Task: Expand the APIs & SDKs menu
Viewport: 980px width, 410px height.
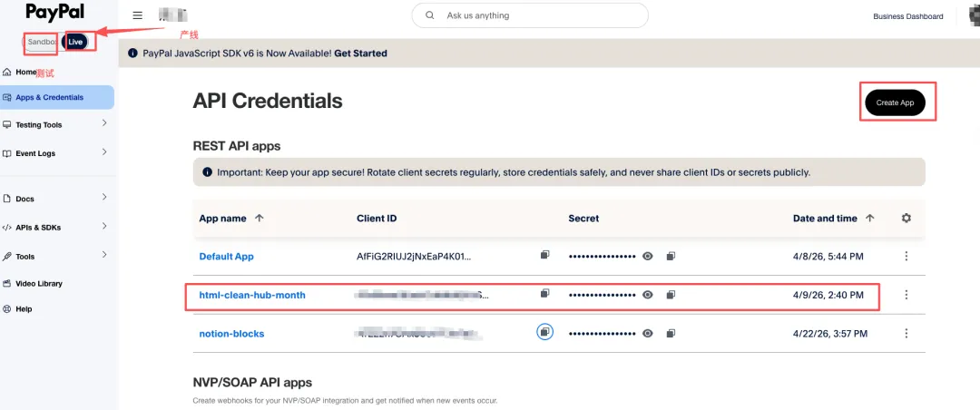Action: coord(104,227)
